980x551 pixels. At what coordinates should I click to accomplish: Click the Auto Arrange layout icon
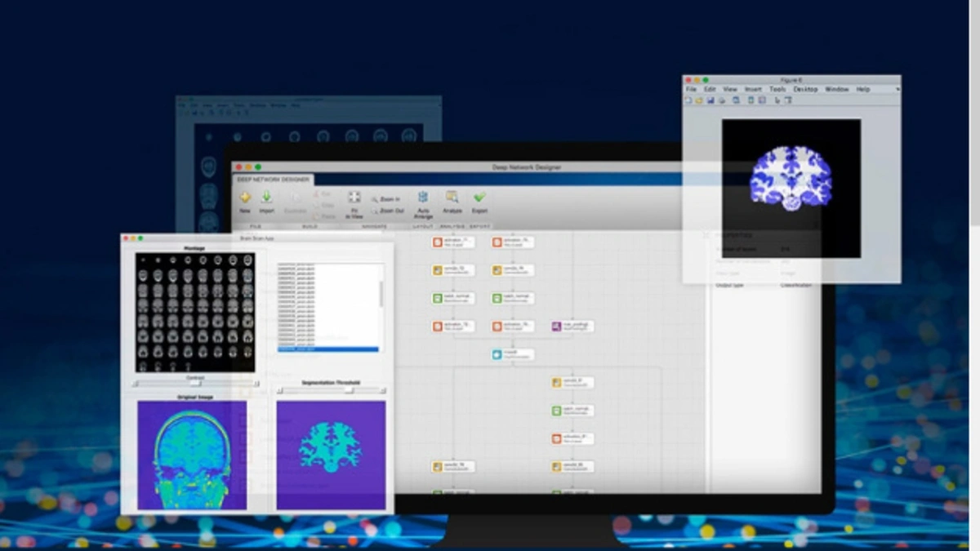423,197
